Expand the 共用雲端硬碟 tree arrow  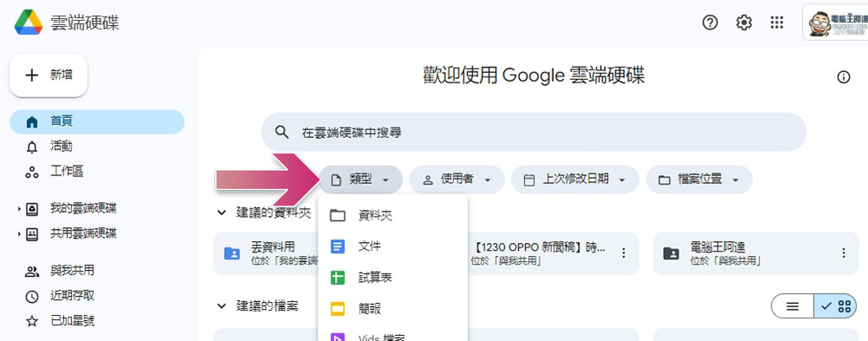[19, 234]
